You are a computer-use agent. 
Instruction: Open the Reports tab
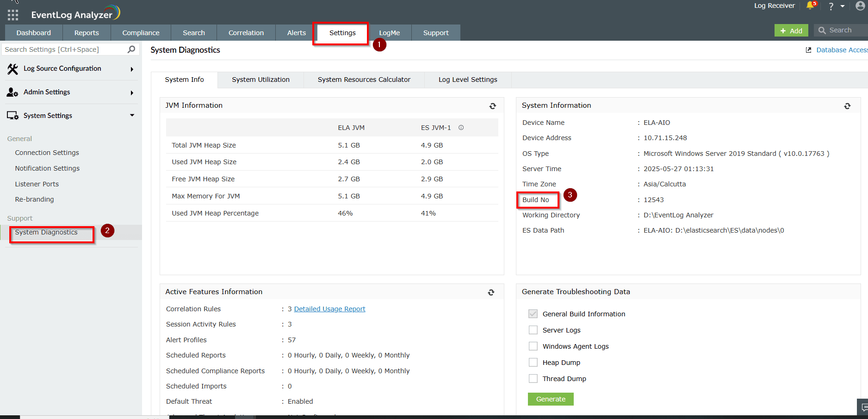click(x=87, y=33)
